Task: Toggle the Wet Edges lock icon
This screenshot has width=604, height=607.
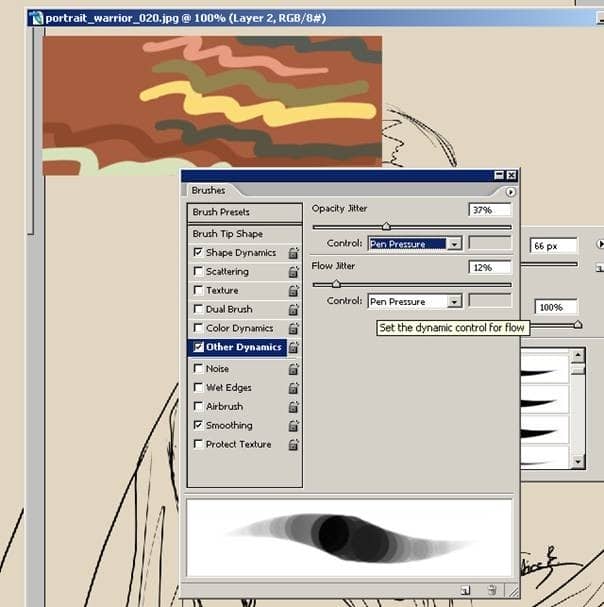Action: click(x=293, y=388)
